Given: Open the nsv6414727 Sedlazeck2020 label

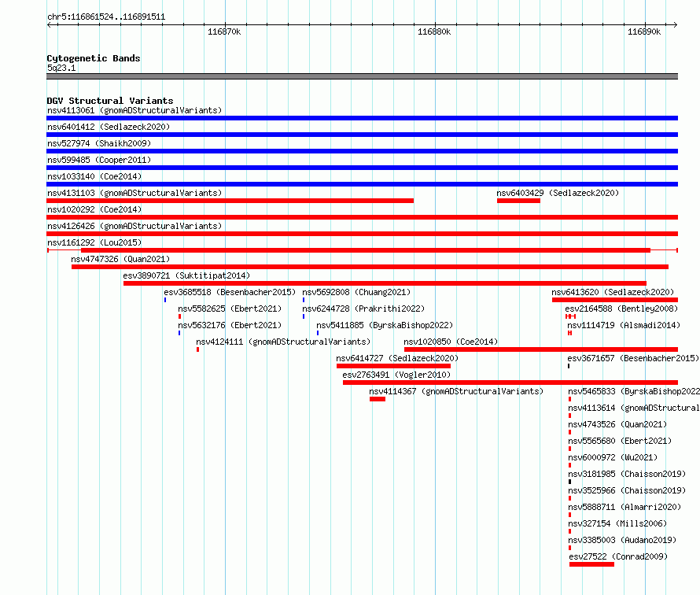Looking at the screenshot, I should click(x=397, y=358).
